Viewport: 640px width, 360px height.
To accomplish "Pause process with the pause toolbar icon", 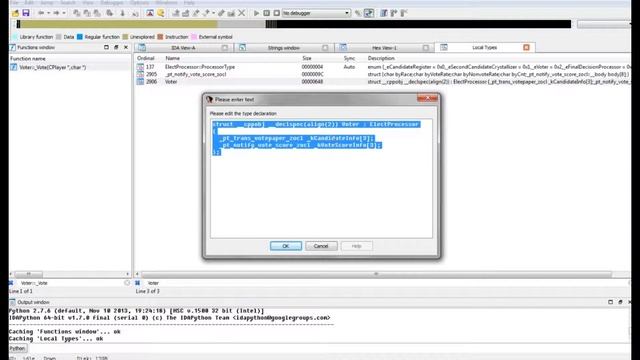I will [x=267, y=13].
